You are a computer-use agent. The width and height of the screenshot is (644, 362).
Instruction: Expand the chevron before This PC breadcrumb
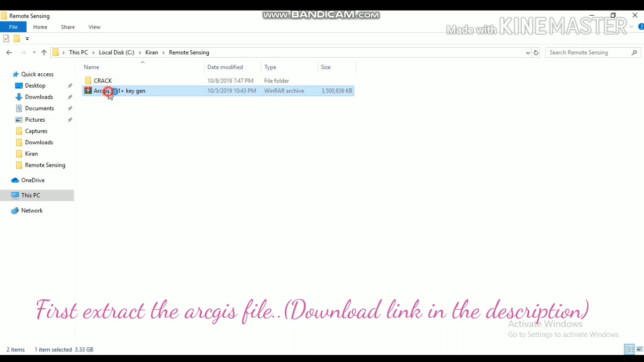click(x=63, y=52)
